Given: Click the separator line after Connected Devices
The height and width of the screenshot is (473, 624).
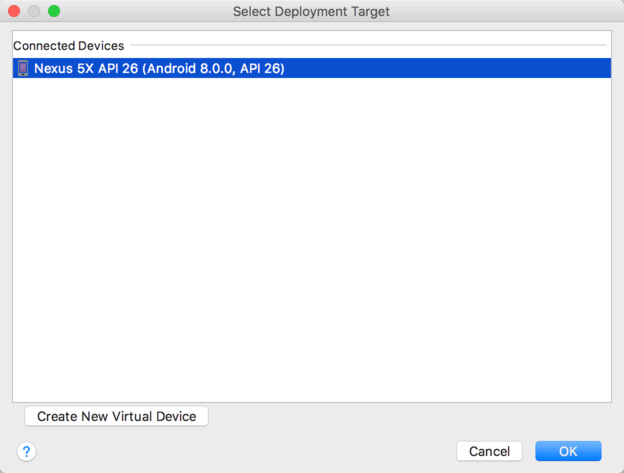Looking at the screenshot, I should [368, 46].
